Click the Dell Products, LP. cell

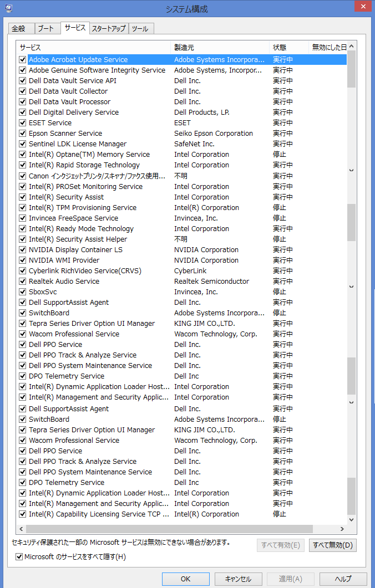(x=201, y=112)
